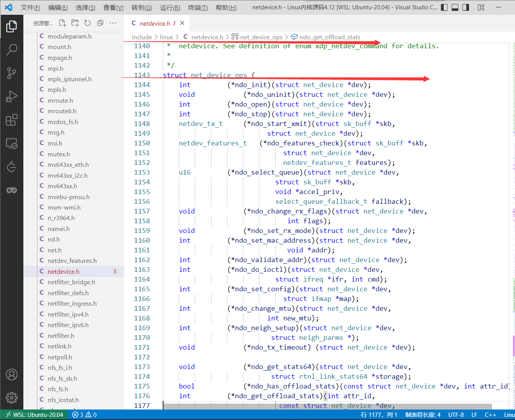Image resolution: width=515 pixels, height=420 pixels.
Task: Toggle the primary side bar layout
Action: click(x=444, y=7)
